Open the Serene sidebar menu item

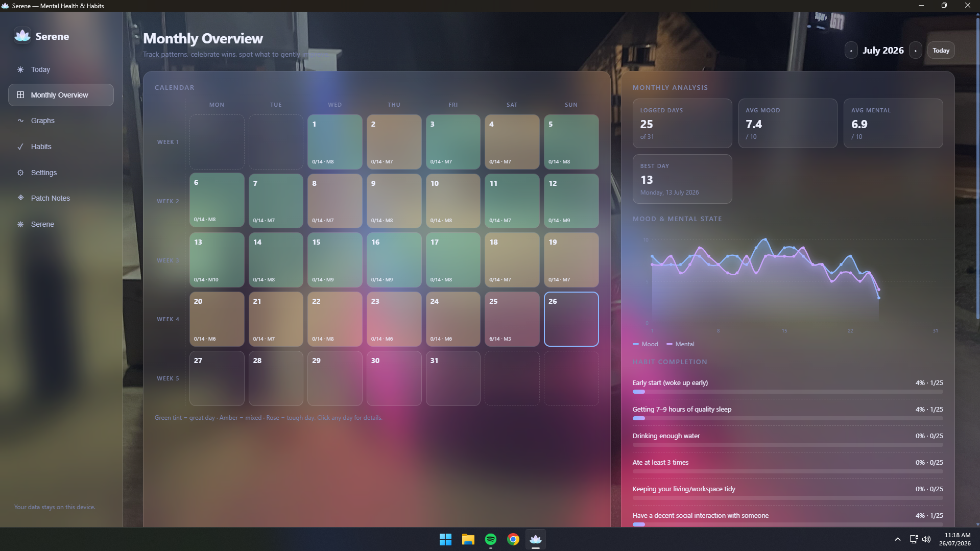pyautogui.click(x=61, y=224)
